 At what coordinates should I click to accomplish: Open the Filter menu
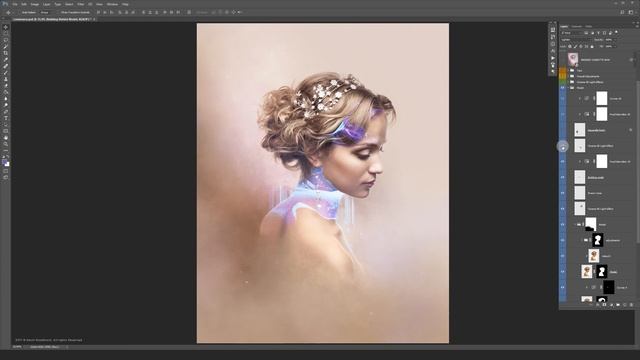80,4
